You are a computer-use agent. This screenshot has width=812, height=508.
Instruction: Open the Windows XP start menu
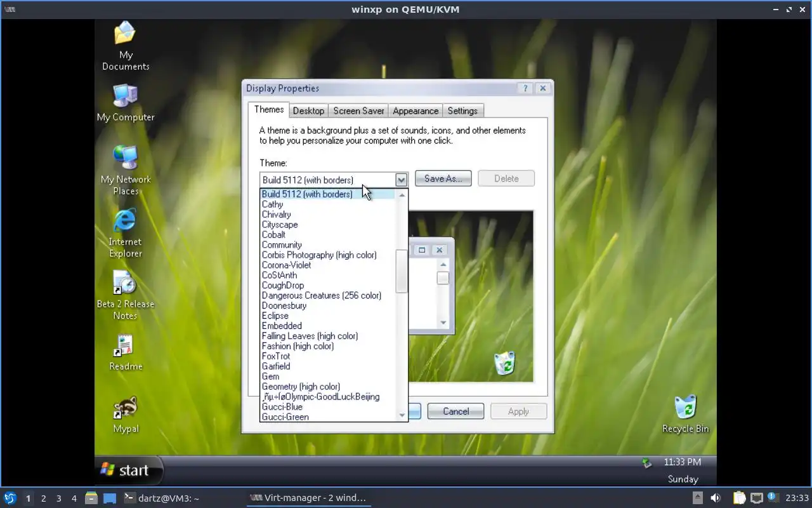[128, 470]
